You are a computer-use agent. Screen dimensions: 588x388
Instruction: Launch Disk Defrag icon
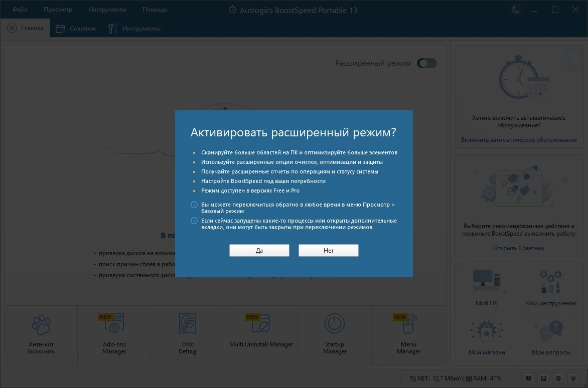coord(188,323)
